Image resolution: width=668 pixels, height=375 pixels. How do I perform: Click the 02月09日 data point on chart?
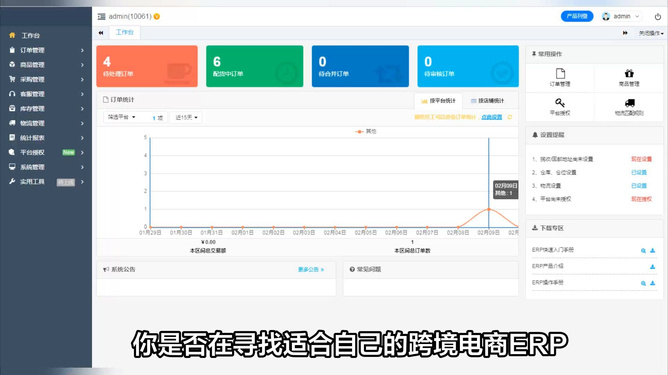(x=489, y=209)
